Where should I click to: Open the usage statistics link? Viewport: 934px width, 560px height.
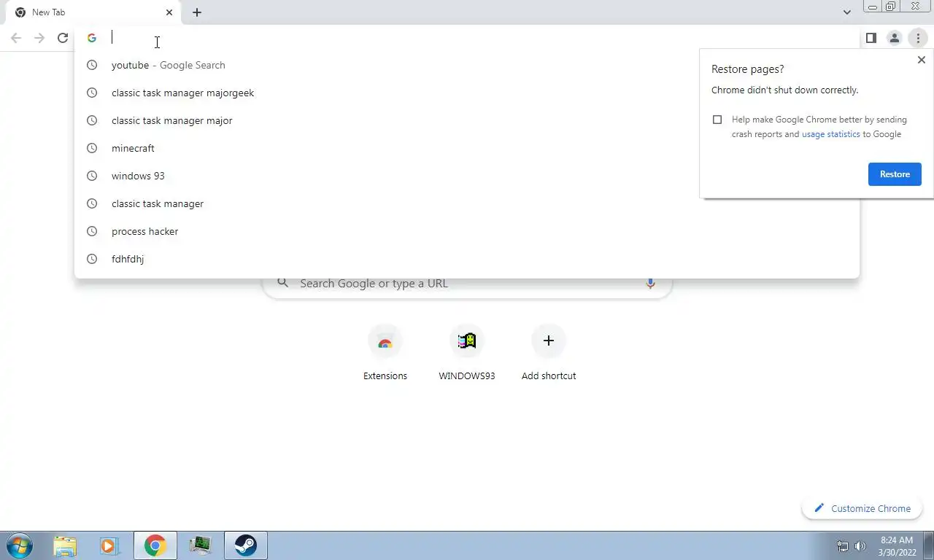tap(830, 134)
